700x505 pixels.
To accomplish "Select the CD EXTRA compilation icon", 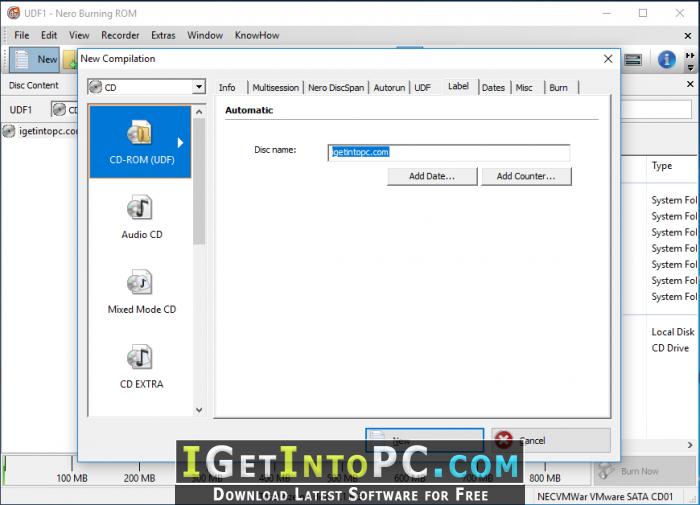I will (x=140, y=357).
